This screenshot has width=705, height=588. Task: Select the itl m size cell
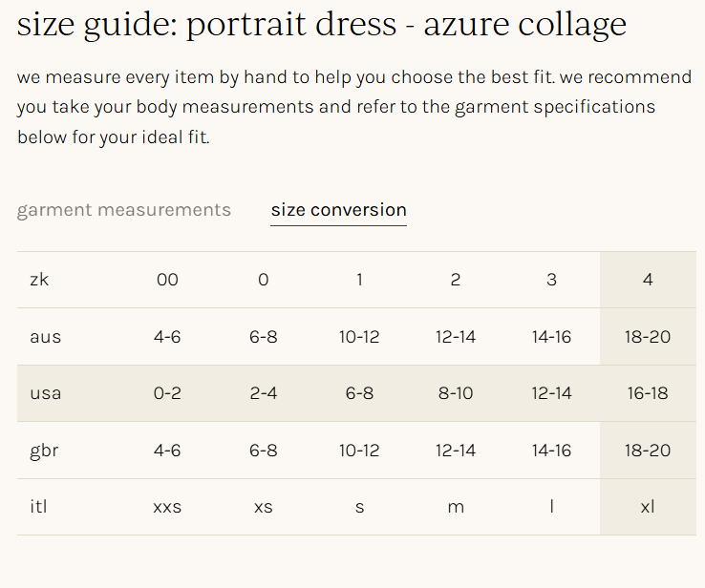(456, 507)
